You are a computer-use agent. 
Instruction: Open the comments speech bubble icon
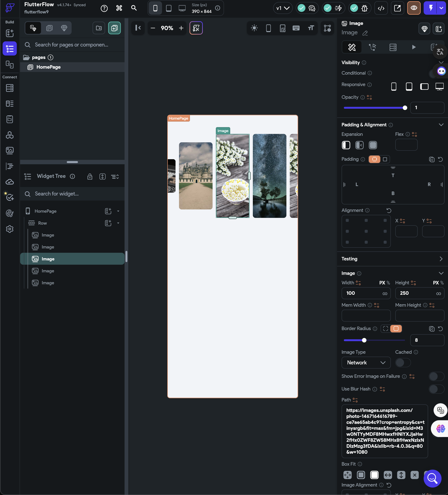[312, 8]
